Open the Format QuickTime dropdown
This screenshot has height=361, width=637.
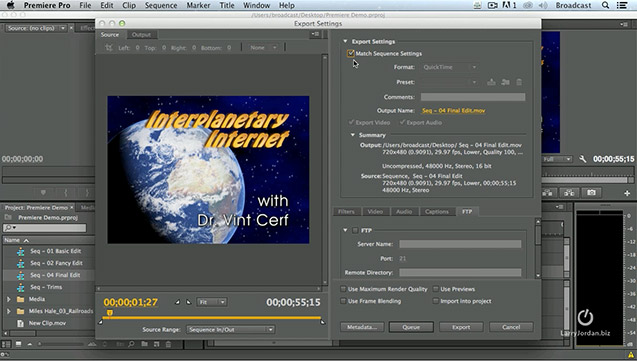[450, 67]
